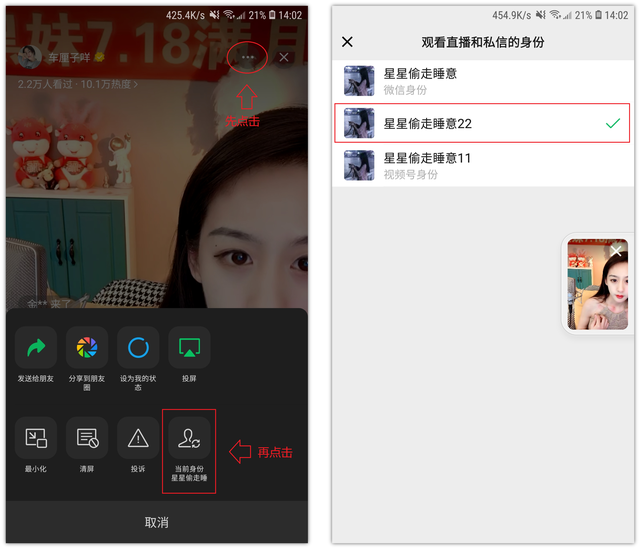Clear overlay using the 清屏 icon
Image resolution: width=640 pixels, height=549 pixels.
tap(87, 438)
